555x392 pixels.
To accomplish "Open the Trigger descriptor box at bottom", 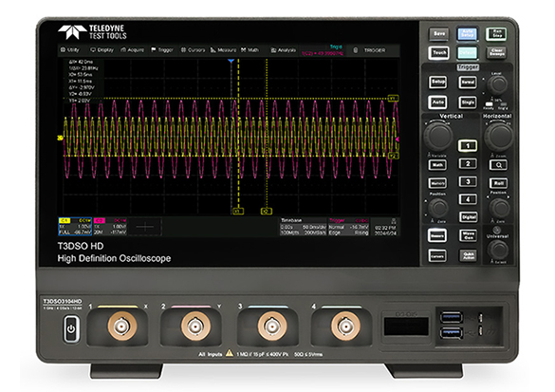I will click(x=348, y=227).
